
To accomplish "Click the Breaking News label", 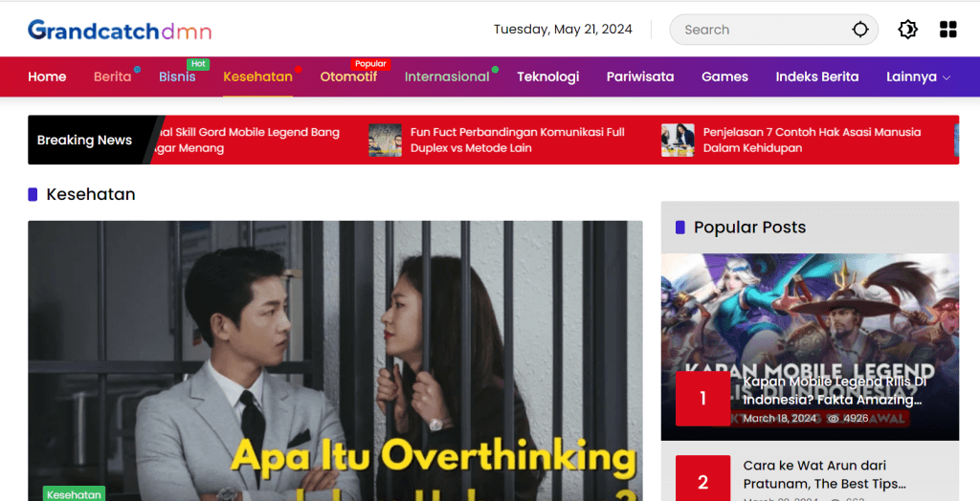I will click(x=84, y=140).
